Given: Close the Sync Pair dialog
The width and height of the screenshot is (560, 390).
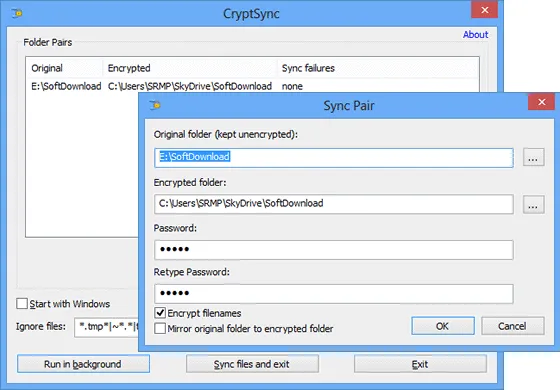Looking at the screenshot, I should pos(541,102).
